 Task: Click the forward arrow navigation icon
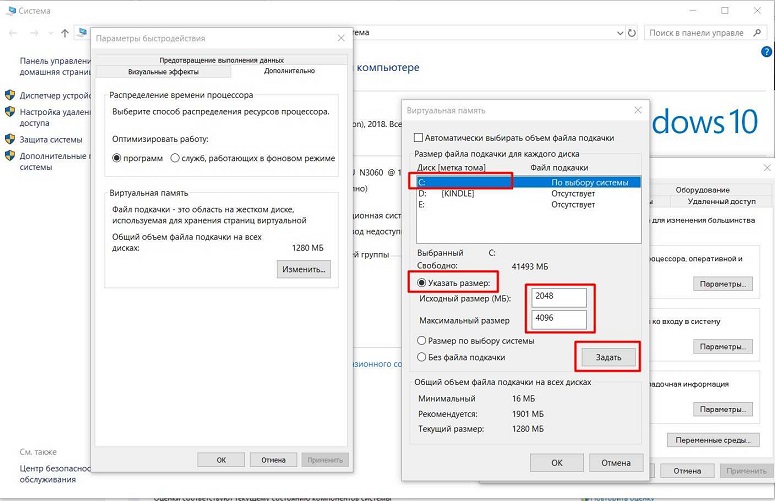pos(34,33)
